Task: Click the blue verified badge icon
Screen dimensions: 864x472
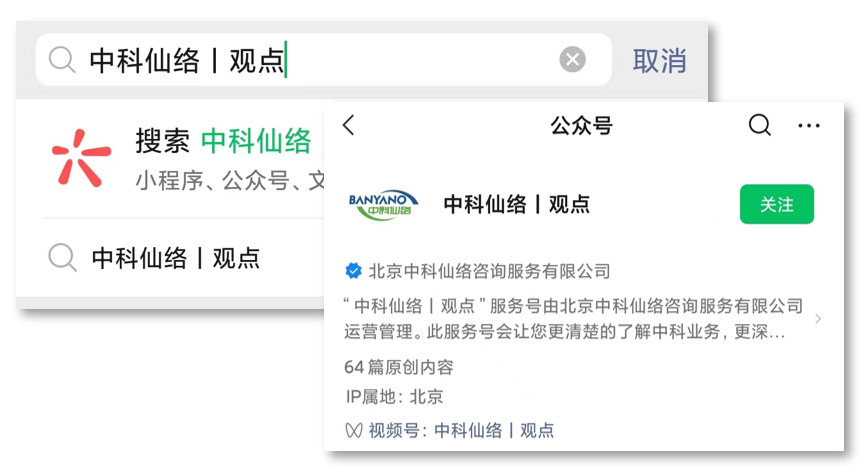Action: pos(353,271)
